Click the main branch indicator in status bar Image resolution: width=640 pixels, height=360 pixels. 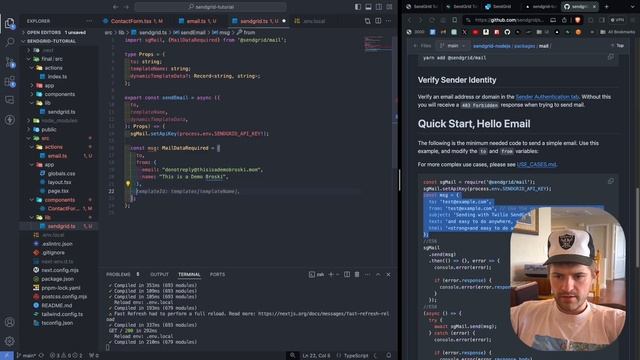click(27, 356)
